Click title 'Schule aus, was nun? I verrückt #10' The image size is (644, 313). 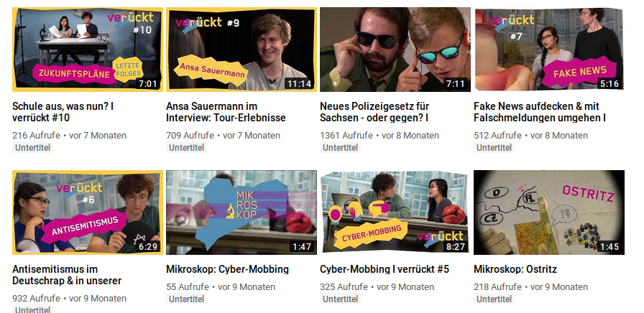pos(63,112)
